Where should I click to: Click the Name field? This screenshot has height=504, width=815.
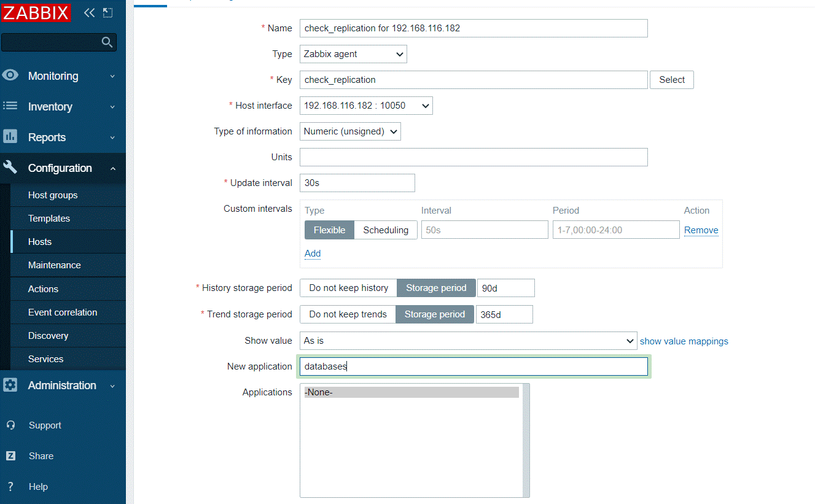pyautogui.click(x=474, y=28)
